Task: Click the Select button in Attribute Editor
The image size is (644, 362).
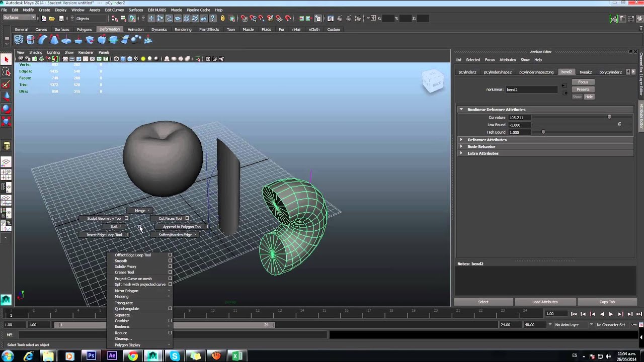Action: pos(483,302)
